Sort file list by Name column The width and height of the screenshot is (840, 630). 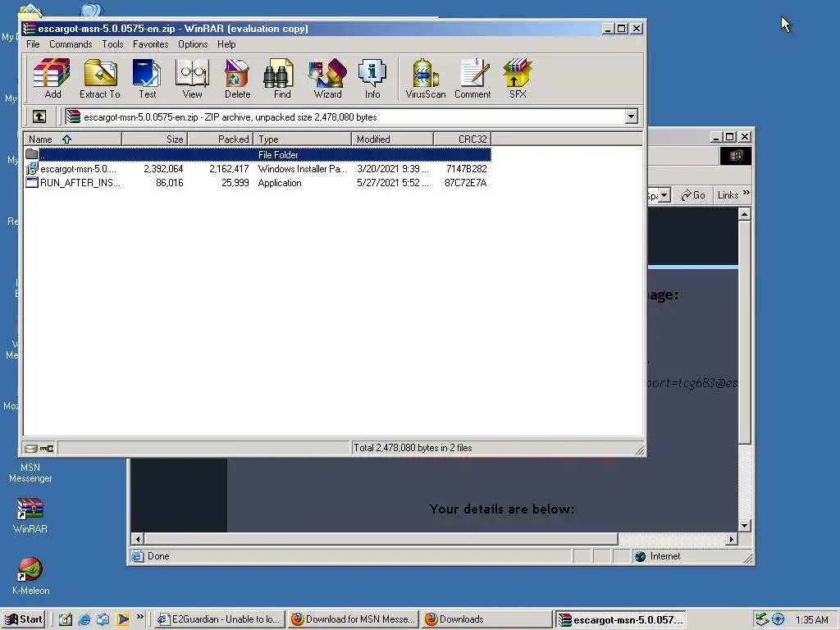click(72, 139)
